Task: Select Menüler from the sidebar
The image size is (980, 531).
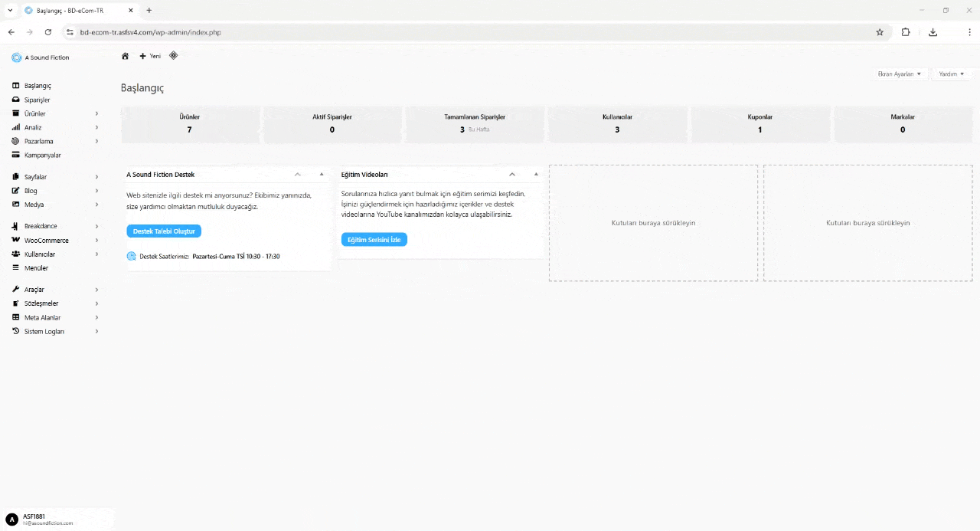Action: [x=36, y=268]
